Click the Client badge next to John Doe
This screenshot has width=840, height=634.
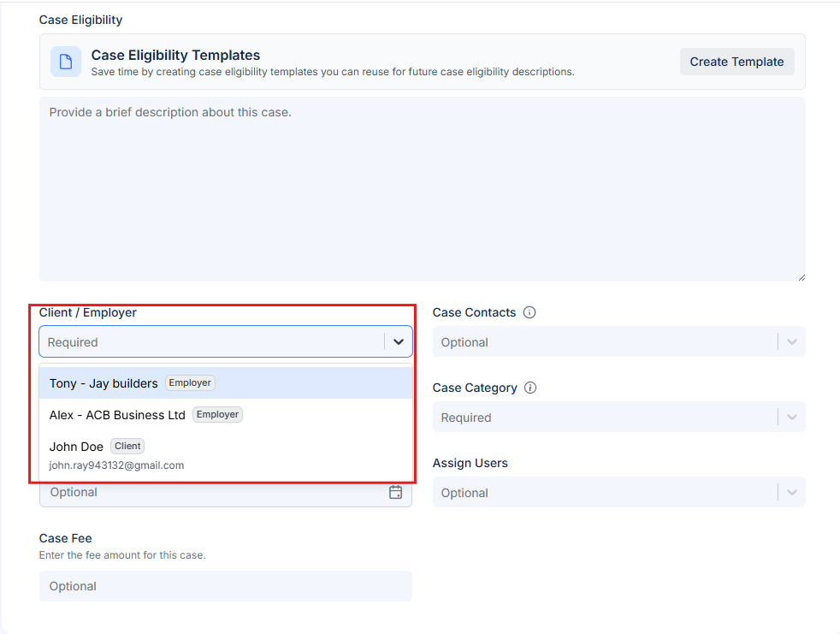point(127,446)
